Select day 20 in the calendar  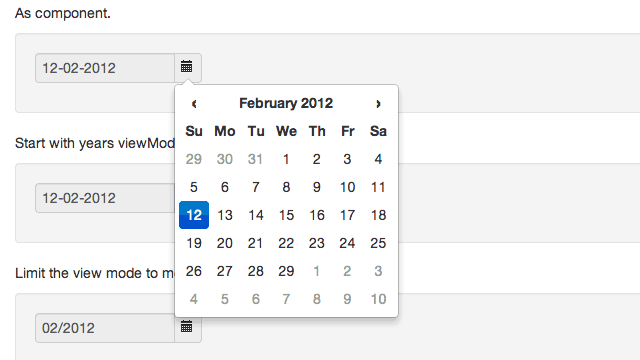pos(224,243)
